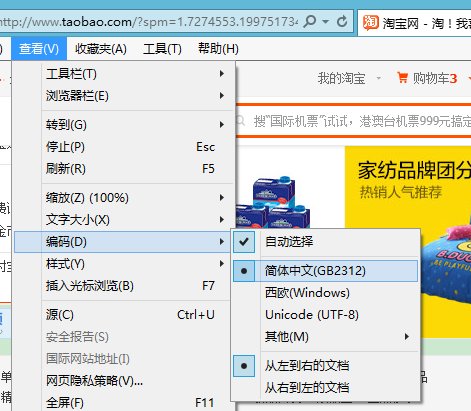
Task: Open the 帮助(H) menu
Action: 218,49
